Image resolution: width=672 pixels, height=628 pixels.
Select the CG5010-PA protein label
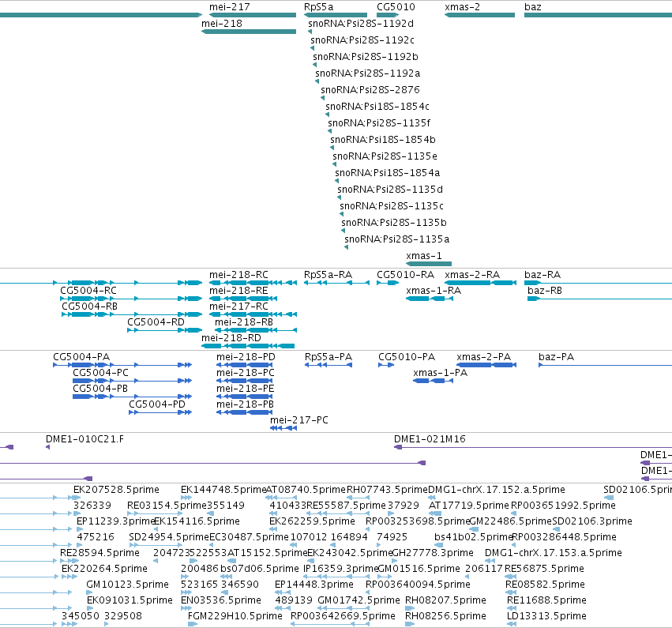[x=407, y=357]
